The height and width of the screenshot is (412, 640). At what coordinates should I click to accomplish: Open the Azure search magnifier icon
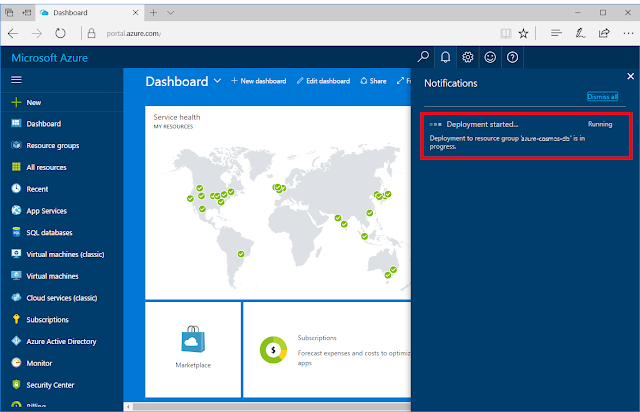[x=423, y=57]
